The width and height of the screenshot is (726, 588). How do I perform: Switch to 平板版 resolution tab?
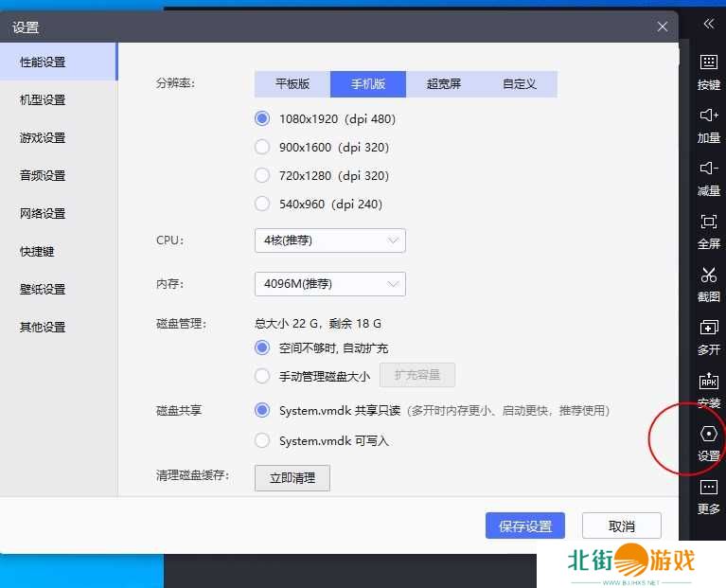[292, 84]
